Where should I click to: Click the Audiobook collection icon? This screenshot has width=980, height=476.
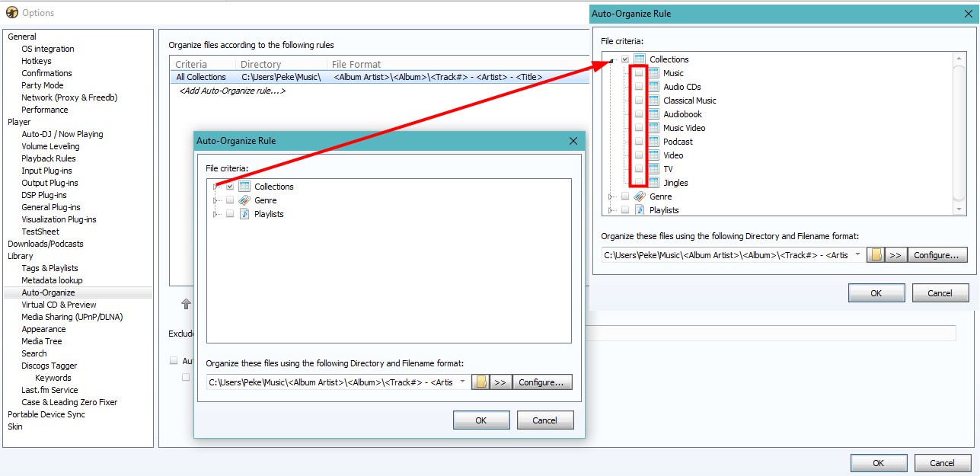point(653,114)
